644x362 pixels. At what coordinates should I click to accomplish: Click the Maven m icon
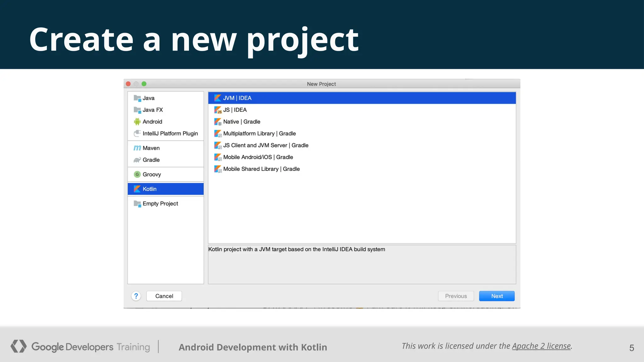pos(137,148)
